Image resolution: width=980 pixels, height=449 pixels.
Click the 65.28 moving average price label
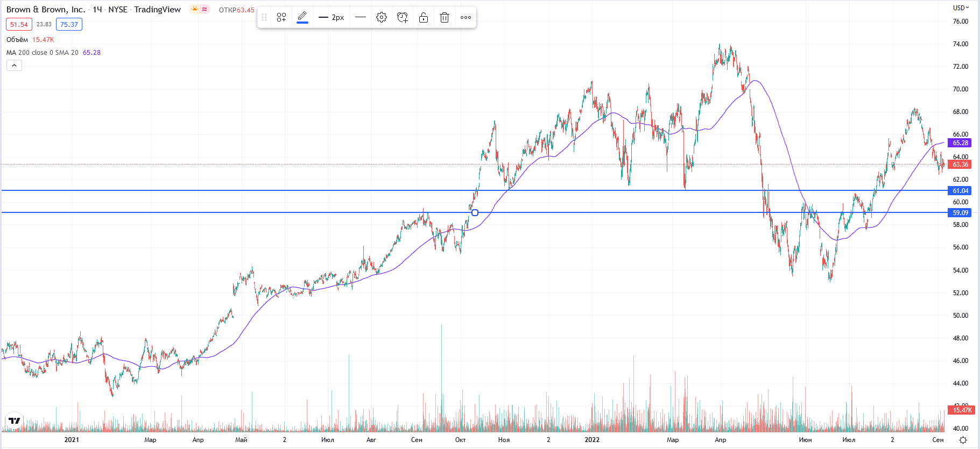tap(961, 143)
